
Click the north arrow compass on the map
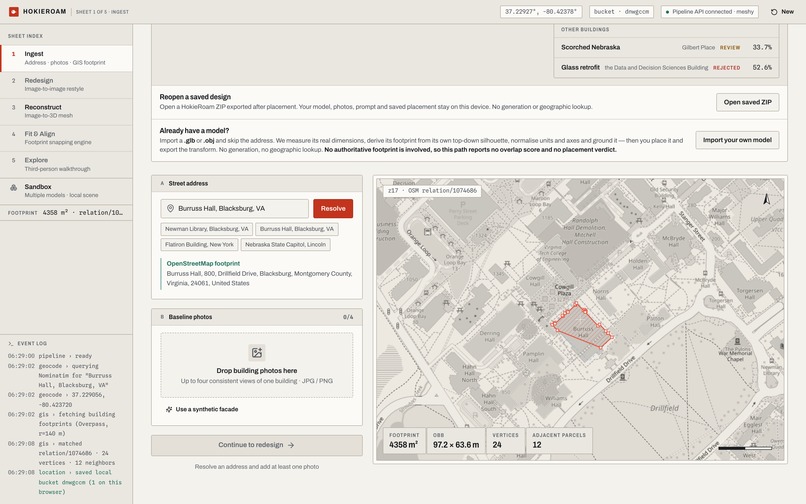[x=766, y=199]
